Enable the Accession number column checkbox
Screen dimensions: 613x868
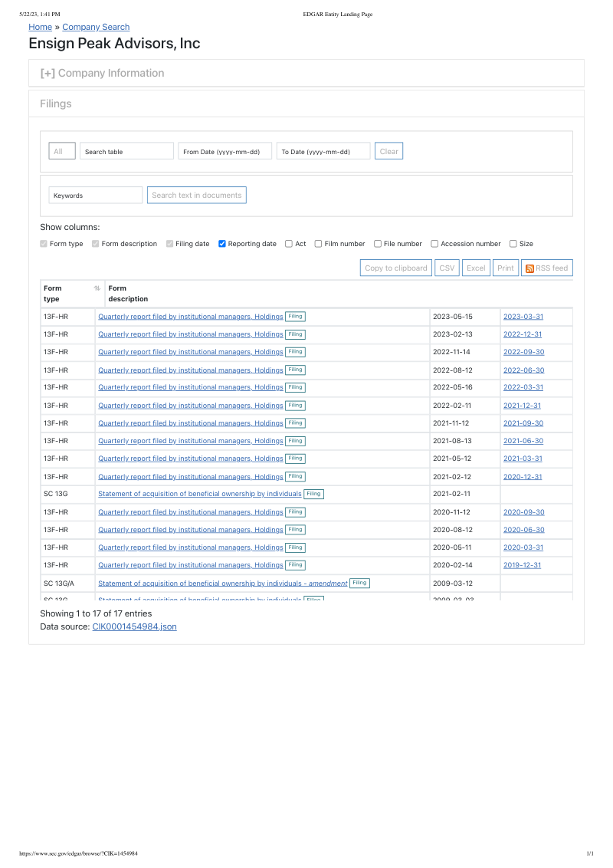click(x=435, y=244)
